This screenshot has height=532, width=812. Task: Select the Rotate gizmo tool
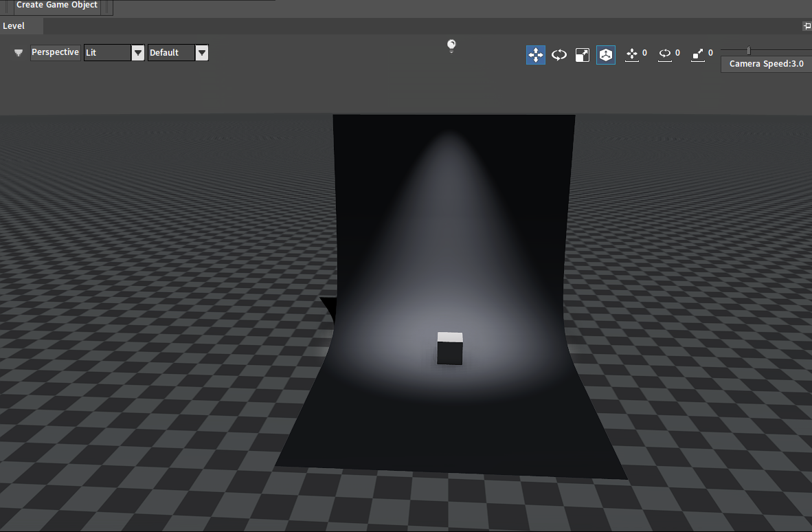(x=559, y=55)
